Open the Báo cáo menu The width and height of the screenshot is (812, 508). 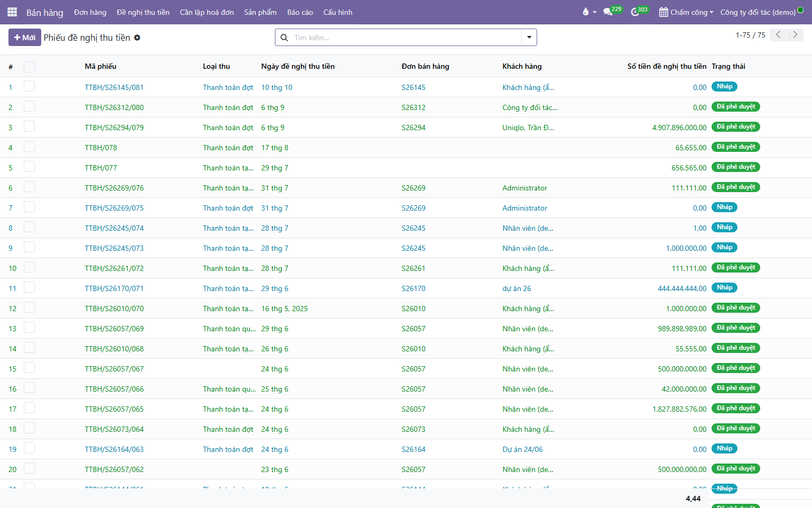click(300, 12)
